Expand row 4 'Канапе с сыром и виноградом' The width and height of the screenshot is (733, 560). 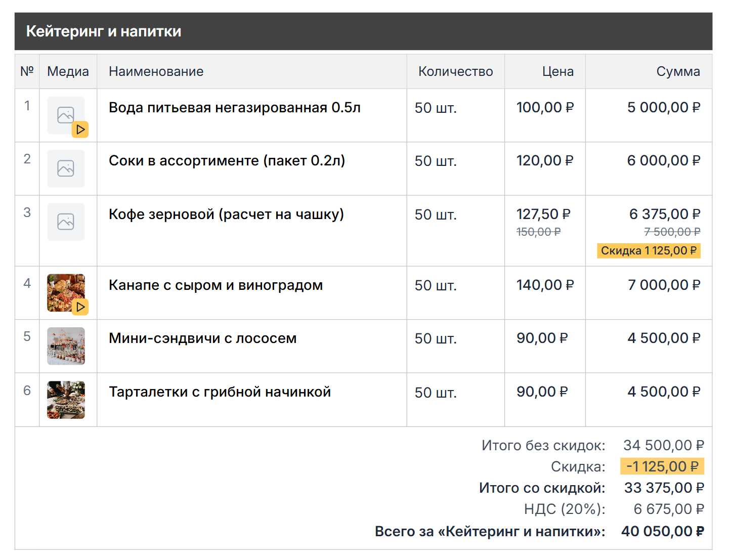(215, 285)
